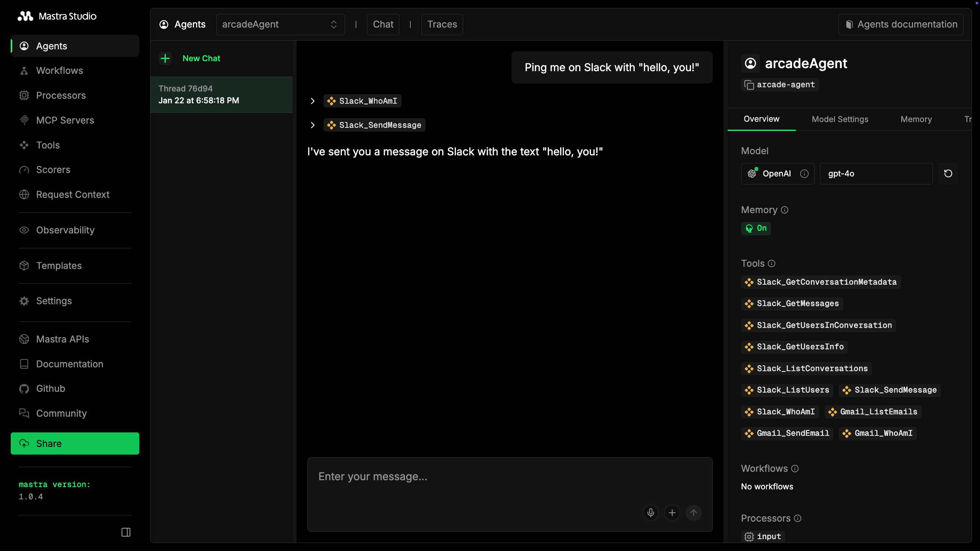This screenshot has height=551, width=980.
Task: Click the Memory info tooltip icon
Action: [x=785, y=210]
